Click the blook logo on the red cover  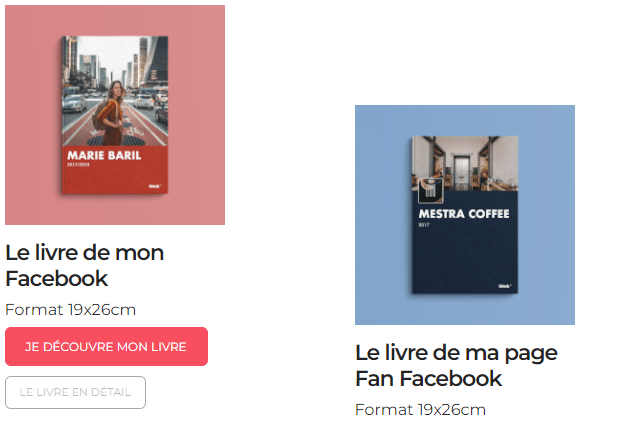tap(155, 186)
